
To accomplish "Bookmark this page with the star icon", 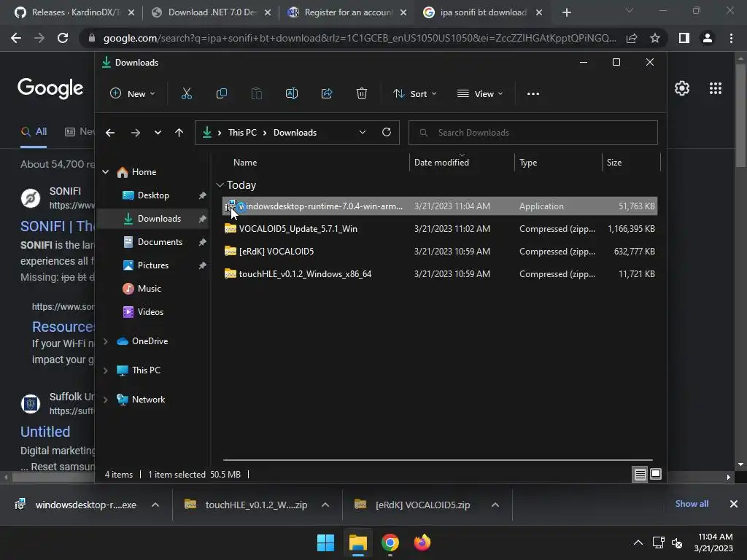I will pos(655,38).
